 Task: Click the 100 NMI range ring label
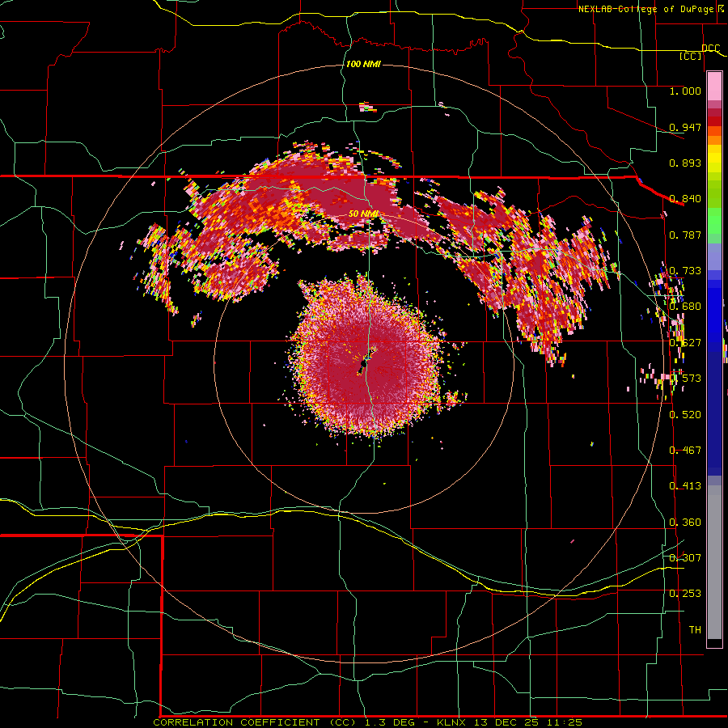[363, 64]
